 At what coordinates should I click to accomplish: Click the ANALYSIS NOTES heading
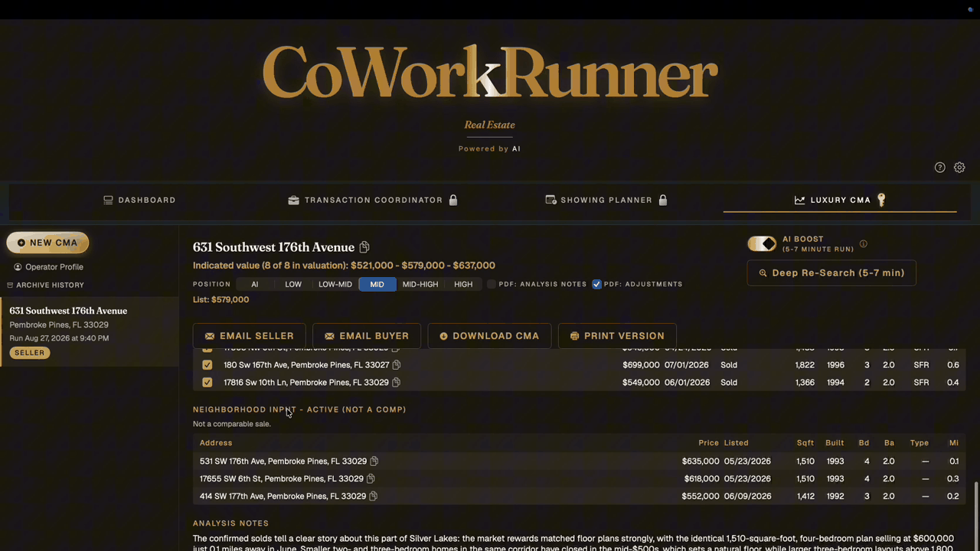point(230,523)
